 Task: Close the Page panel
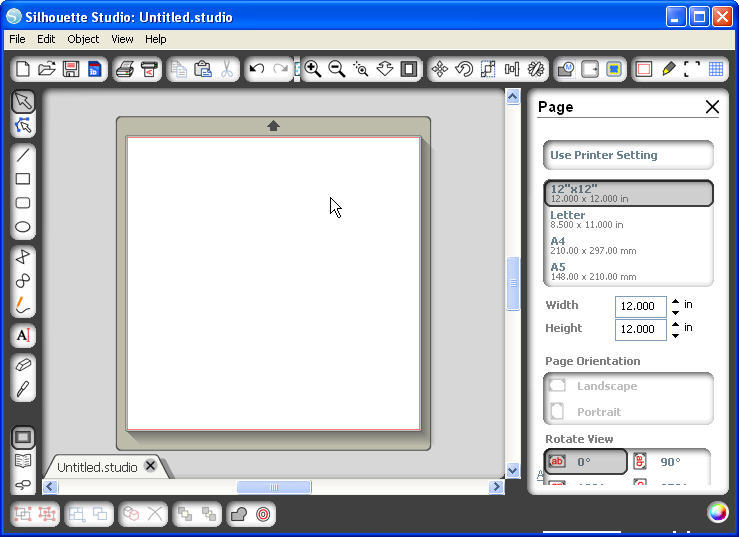[x=712, y=107]
